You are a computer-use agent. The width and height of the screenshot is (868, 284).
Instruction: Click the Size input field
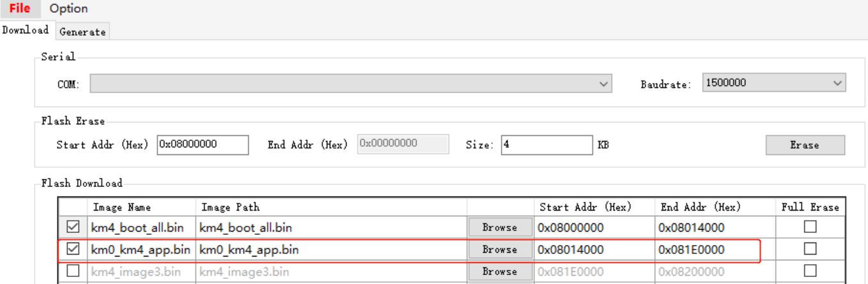click(546, 144)
